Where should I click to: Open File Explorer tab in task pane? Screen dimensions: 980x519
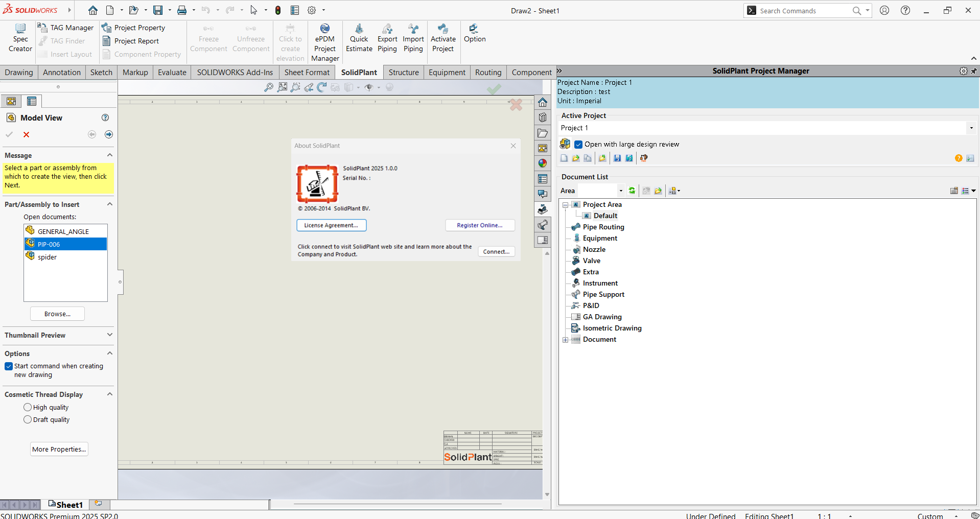[543, 133]
